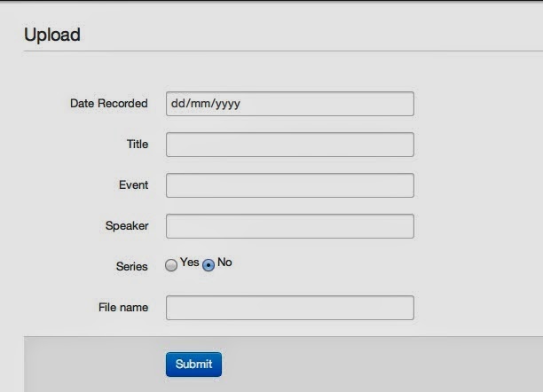
Task: Click the Series label
Action: [131, 267]
